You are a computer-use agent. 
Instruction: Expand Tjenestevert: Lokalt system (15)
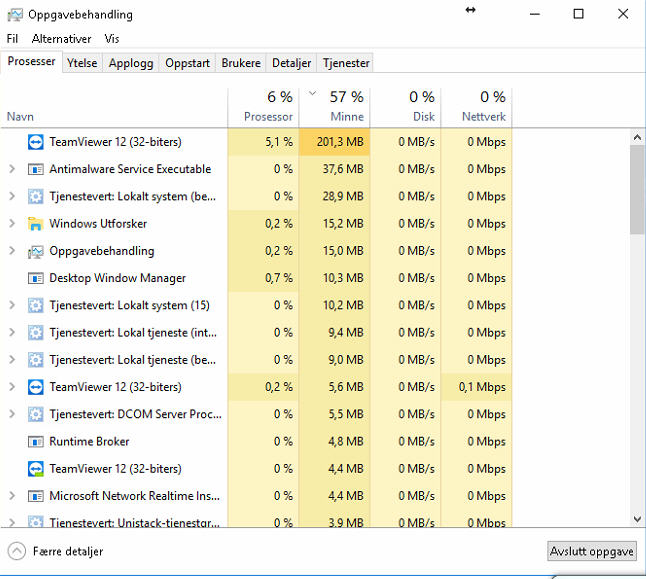(x=12, y=305)
